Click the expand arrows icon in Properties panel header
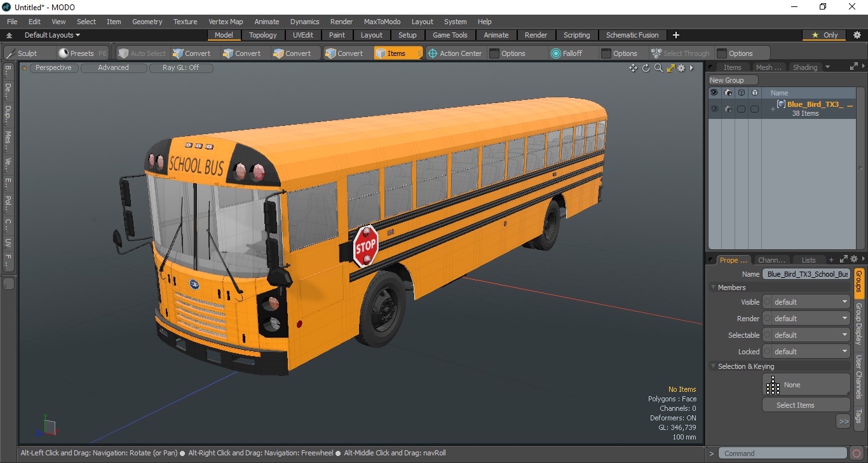This screenshot has height=463, width=868. (844, 259)
